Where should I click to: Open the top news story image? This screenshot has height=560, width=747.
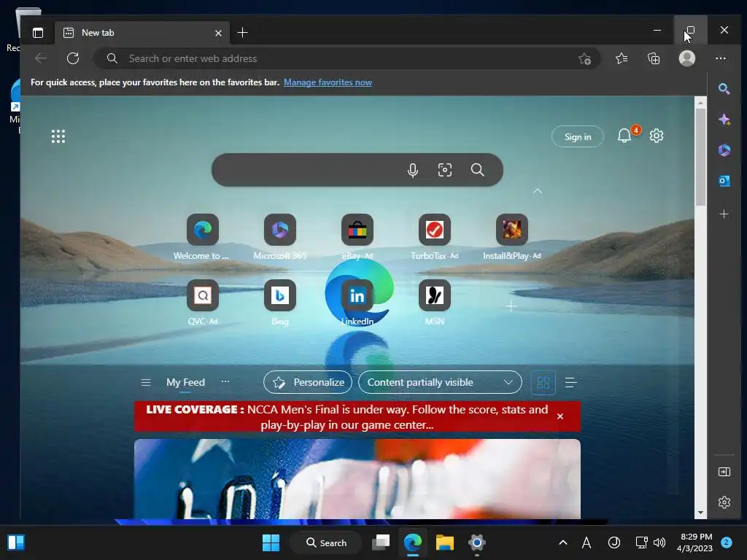(x=357, y=479)
